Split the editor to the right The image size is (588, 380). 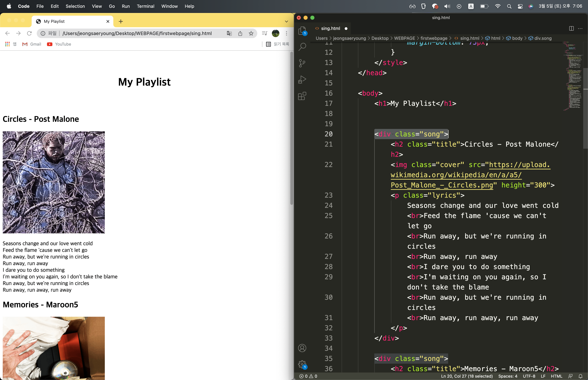[x=571, y=28]
